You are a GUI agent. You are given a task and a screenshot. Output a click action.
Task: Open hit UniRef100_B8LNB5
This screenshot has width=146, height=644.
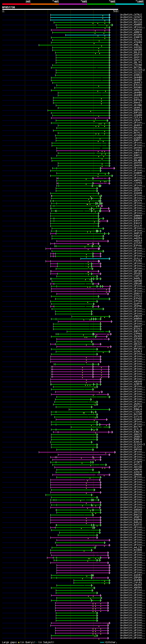(x=131, y=161)
